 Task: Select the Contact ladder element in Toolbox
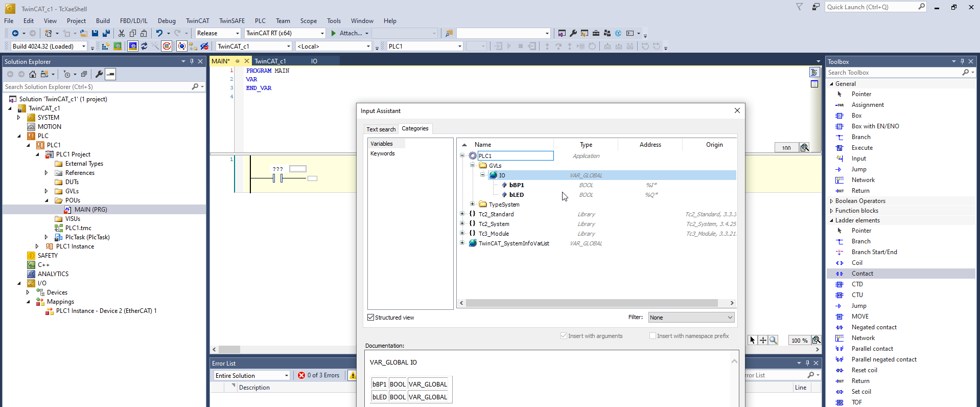(x=862, y=274)
